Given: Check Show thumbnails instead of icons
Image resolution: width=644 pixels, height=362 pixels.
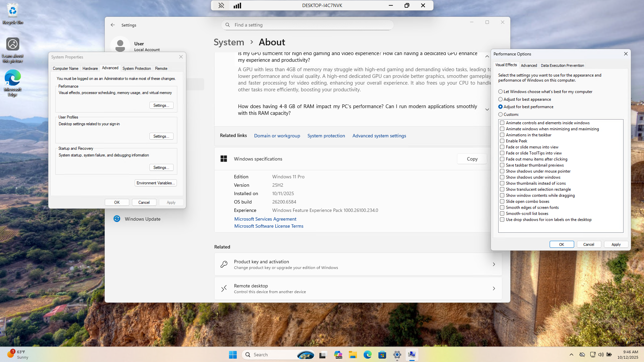Looking at the screenshot, I should (502, 183).
